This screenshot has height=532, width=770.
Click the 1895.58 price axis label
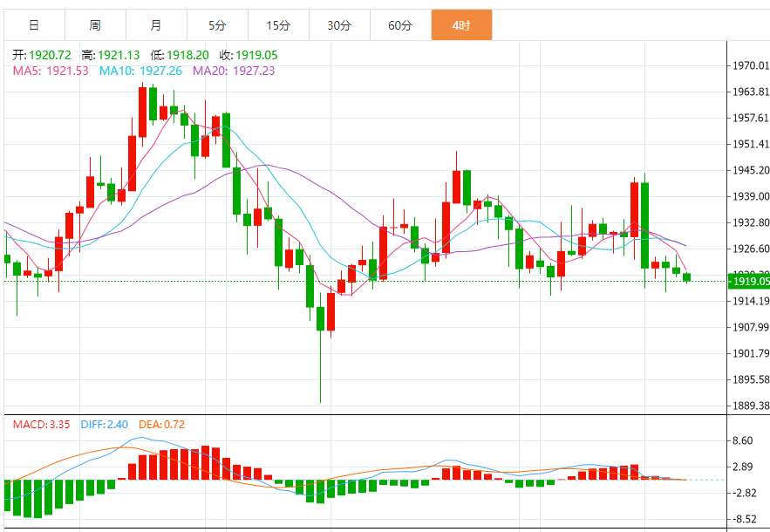751,379
